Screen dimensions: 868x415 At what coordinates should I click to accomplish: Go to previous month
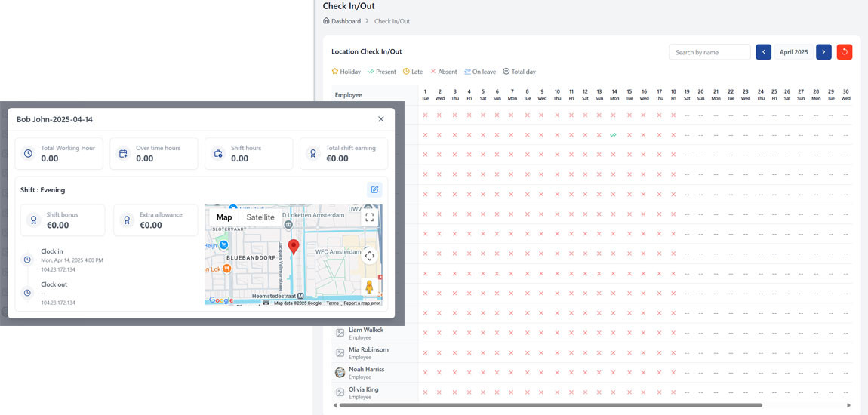coord(763,52)
